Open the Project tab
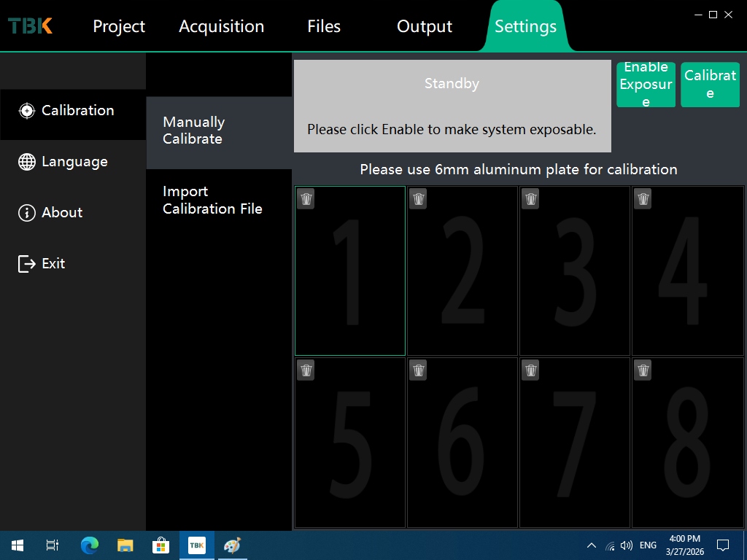Image resolution: width=747 pixels, height=560 pixels. click(119, 26)
